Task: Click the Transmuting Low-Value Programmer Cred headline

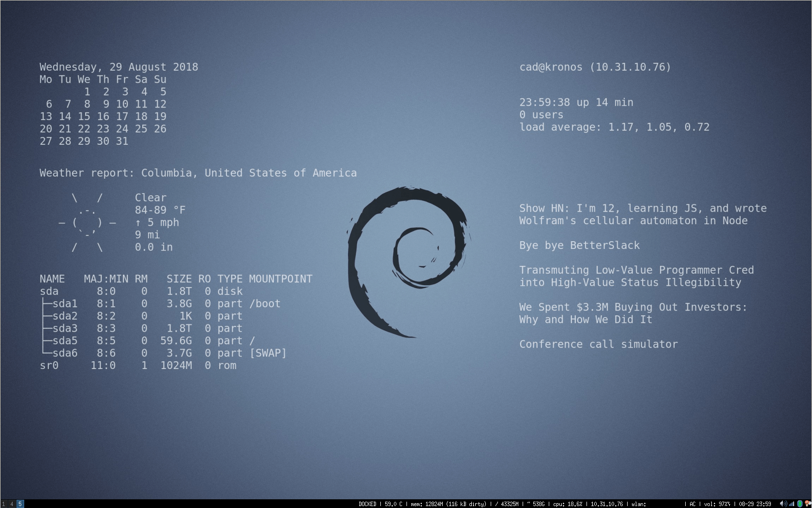Action: [x=637, y=277]
